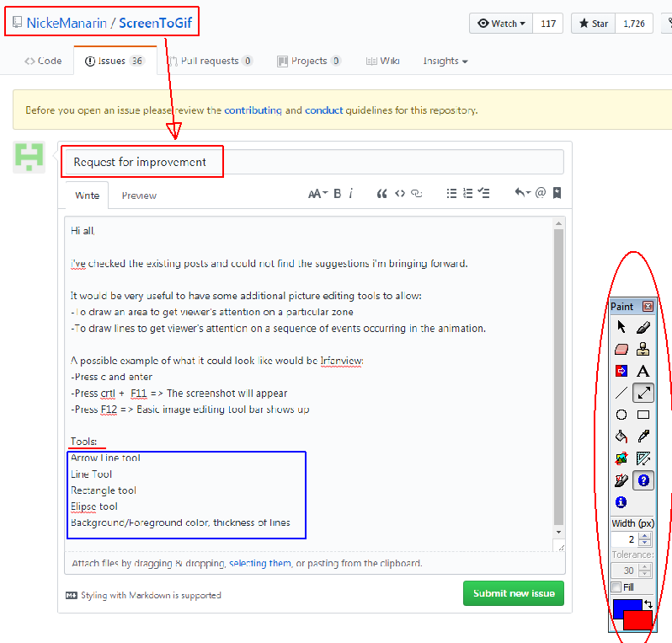Open the blue info icon in Paint panel
Screen dimensions: 672x643
coord(621,502)
